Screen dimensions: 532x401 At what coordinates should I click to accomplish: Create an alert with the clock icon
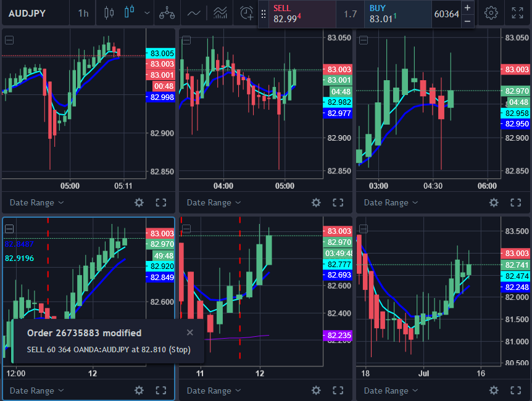246,12
